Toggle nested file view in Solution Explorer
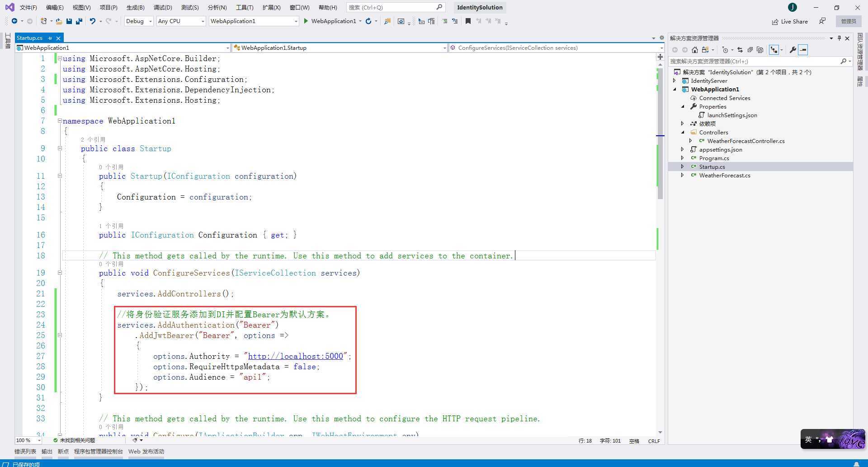 [774, 50]
